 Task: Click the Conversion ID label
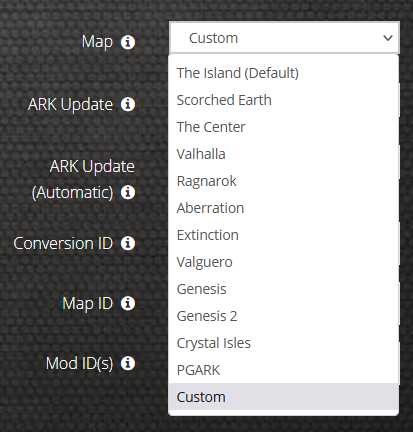(63, 243)
